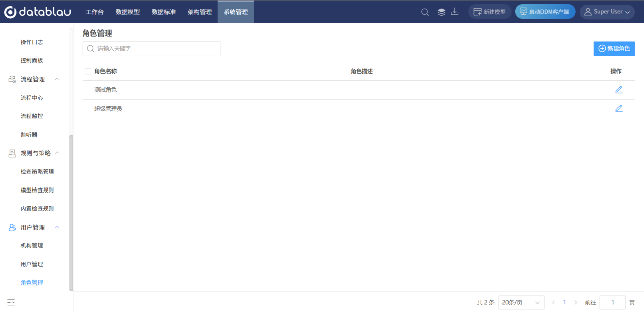Click the 新建模型 button
Viewport: 644px width, 313px height.
[x=489, y=12]
